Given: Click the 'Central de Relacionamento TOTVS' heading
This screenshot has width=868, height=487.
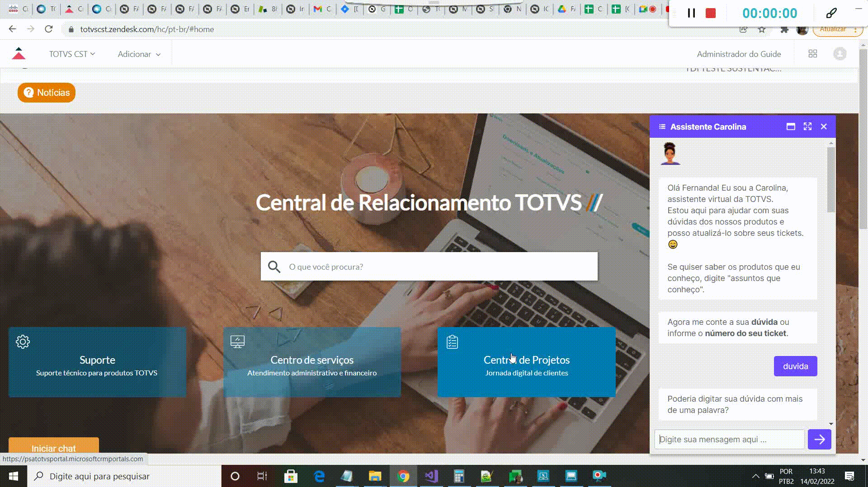Looking at the screenshot, I should [429, 202].
